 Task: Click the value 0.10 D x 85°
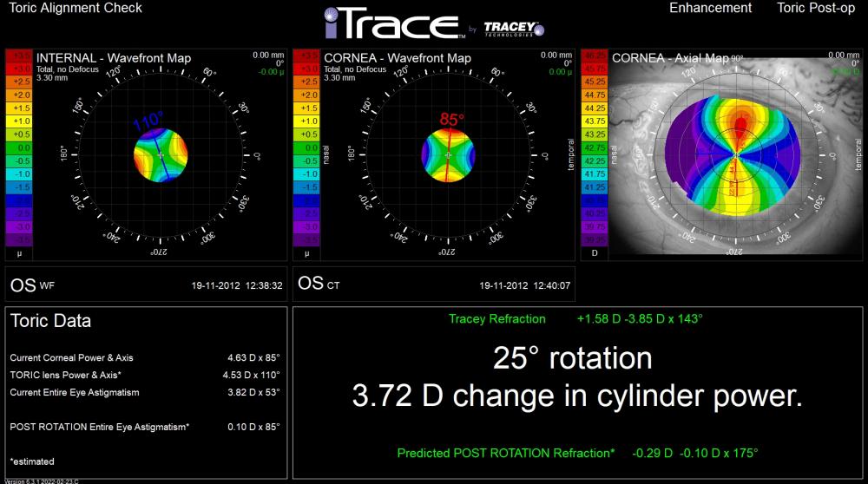(x=253, y=427)
